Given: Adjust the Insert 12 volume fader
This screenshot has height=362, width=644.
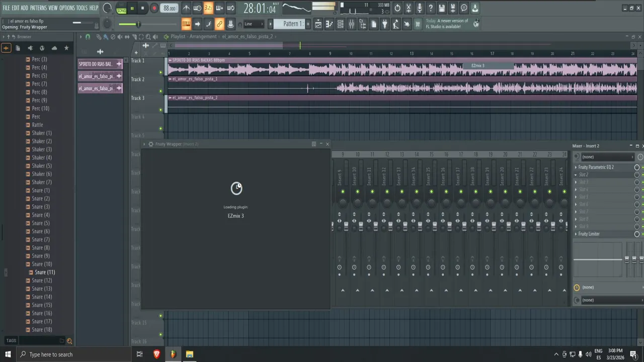Looking at the screenshot, I should pyautogui.click(x=390, y=227).
